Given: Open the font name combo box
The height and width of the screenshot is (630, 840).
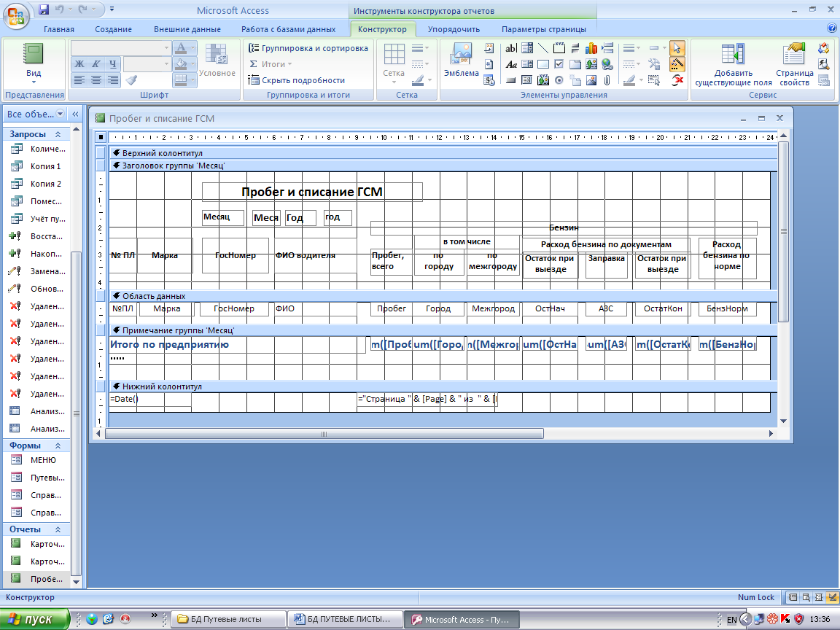Looking at the screenshot, I should (x=121, y=48).
